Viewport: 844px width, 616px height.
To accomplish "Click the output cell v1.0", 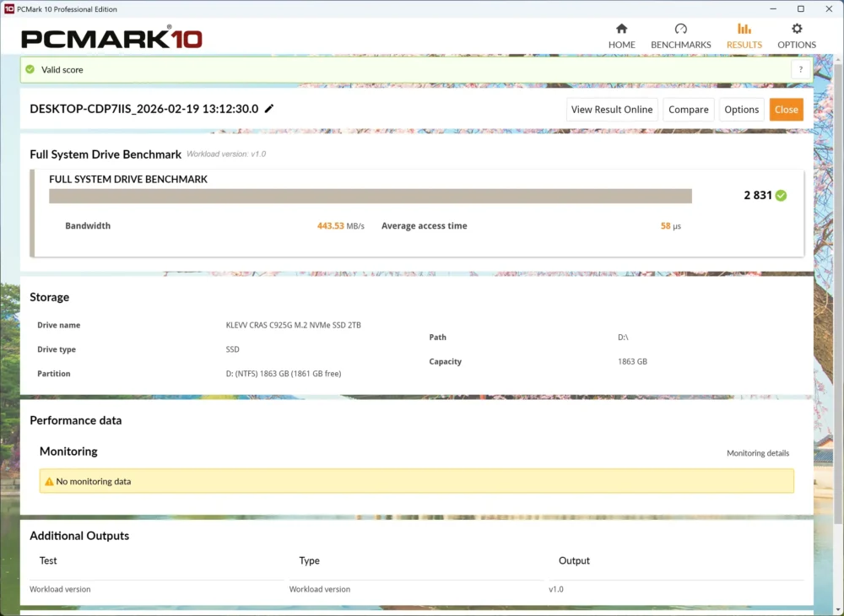I will coord(556,589).
